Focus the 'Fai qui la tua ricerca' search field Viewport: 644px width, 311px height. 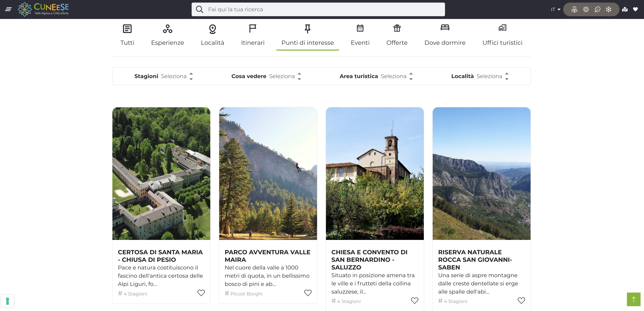pyautogui.click(x=318, y=10)
